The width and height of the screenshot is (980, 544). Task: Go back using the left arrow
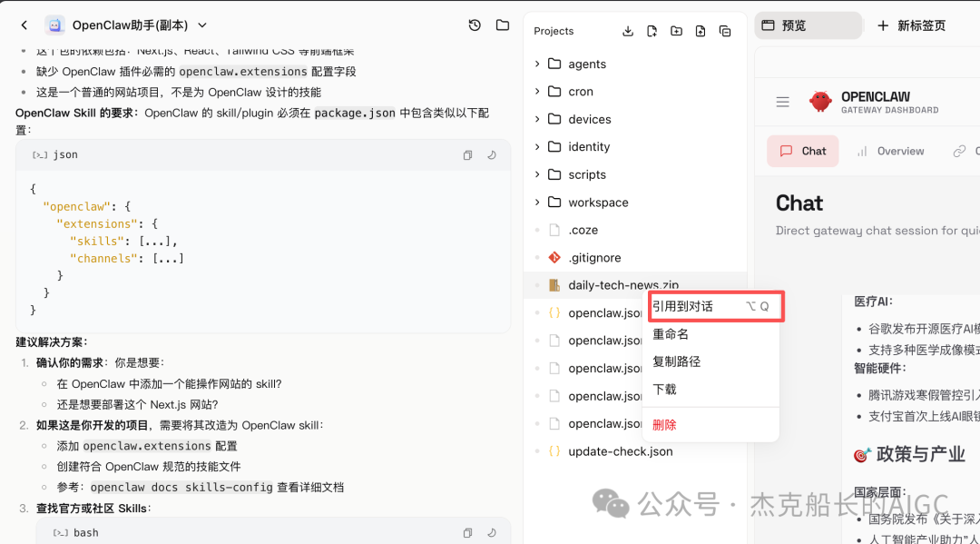coord(24,25)
